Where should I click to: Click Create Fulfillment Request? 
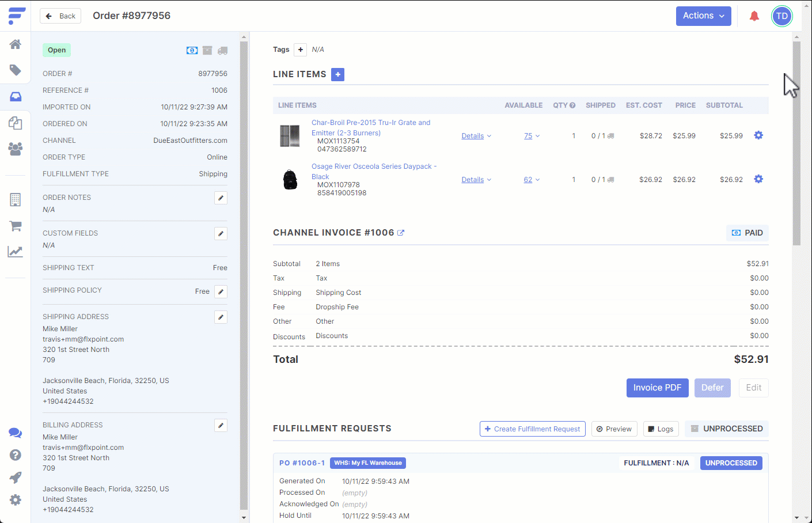pyautogui.click(x=533, y=429)
